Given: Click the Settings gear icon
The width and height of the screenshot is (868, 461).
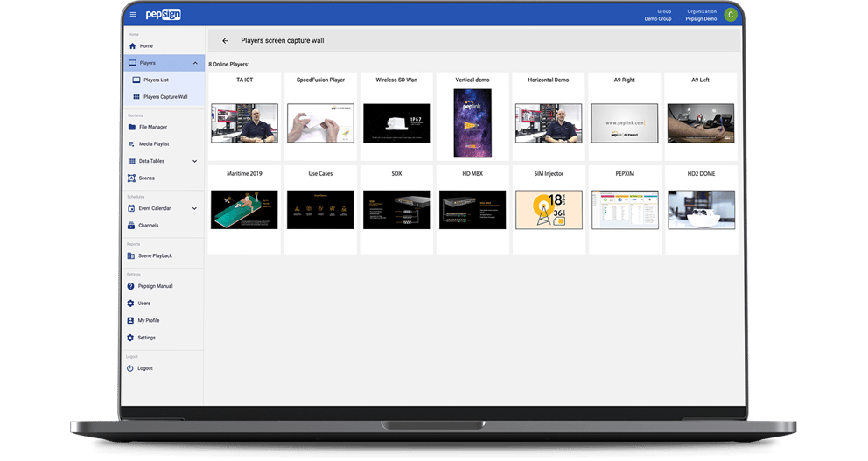Looking at the screenshot, I should (130, 338).
